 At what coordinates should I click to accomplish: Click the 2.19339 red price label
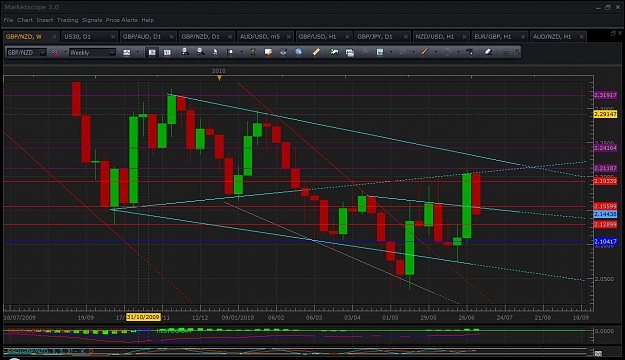click(x=605, y=181)
